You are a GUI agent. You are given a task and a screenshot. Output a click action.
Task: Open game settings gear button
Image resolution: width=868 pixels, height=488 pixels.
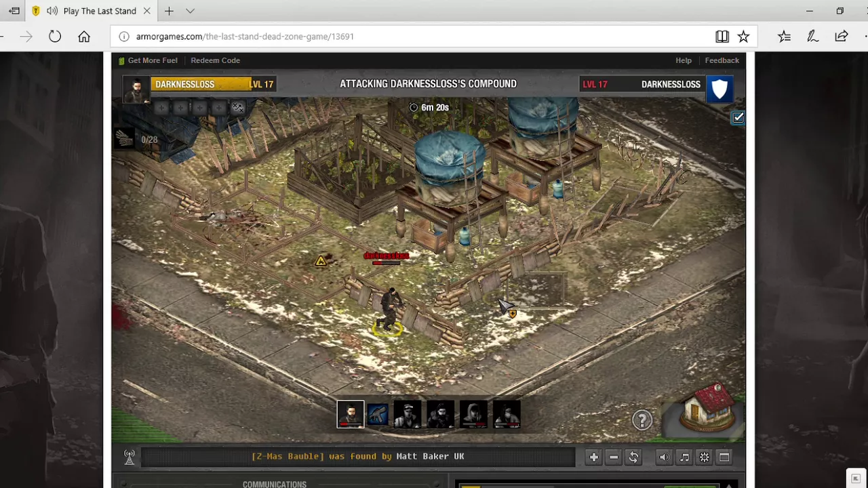tap(704, 457)
